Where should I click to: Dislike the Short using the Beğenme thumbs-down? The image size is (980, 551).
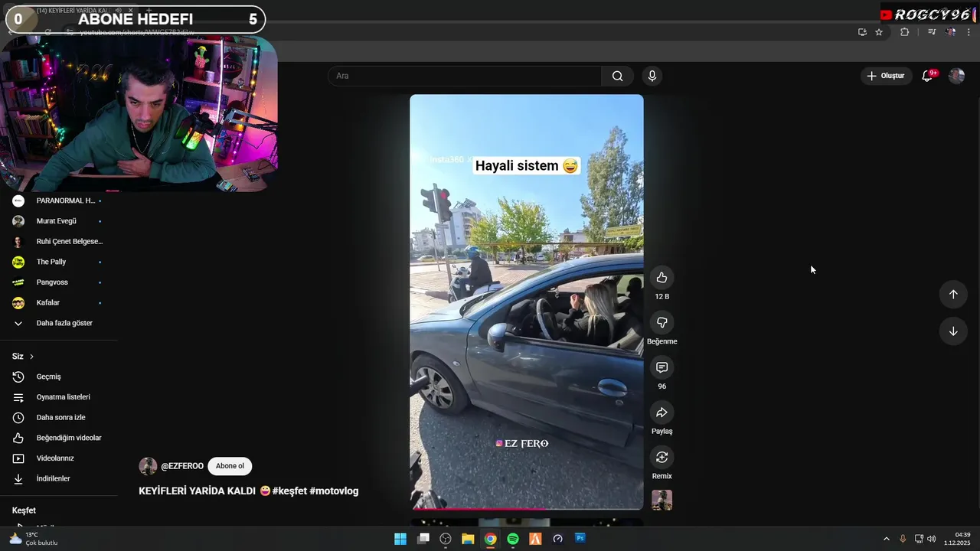[661, 322]
